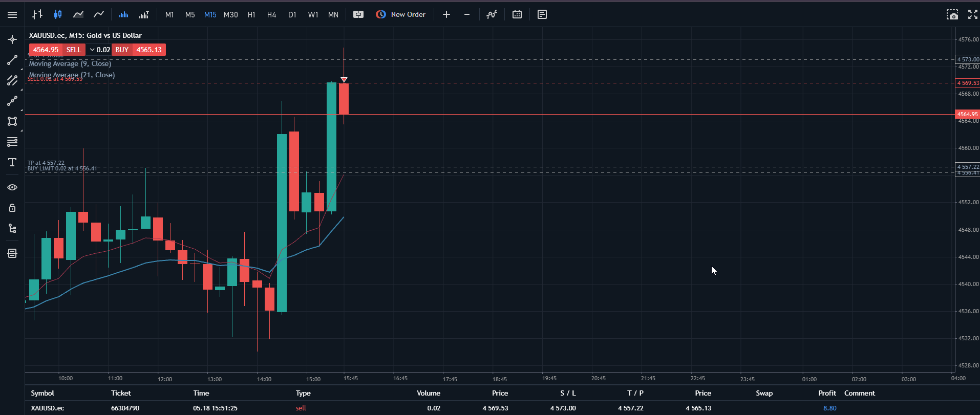Open the hamburger main menu
The width and height of the screenshot is (980, 415).
(12, 15)
